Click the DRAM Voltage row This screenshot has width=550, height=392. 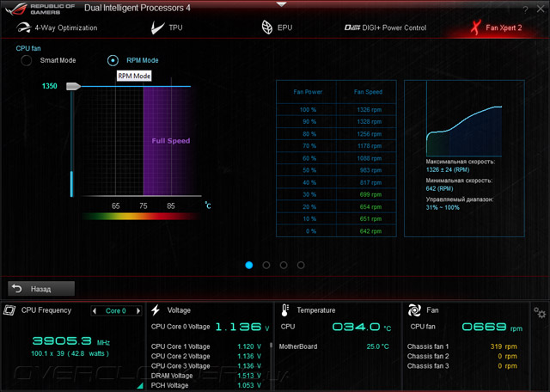[206, 376]
